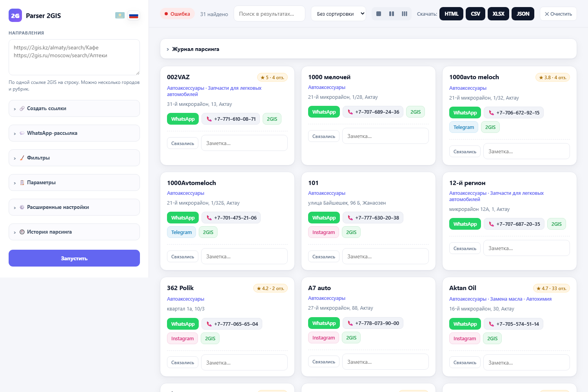
Task: Expand the WhatsApp-рассылка section
Action: point(74,133)
